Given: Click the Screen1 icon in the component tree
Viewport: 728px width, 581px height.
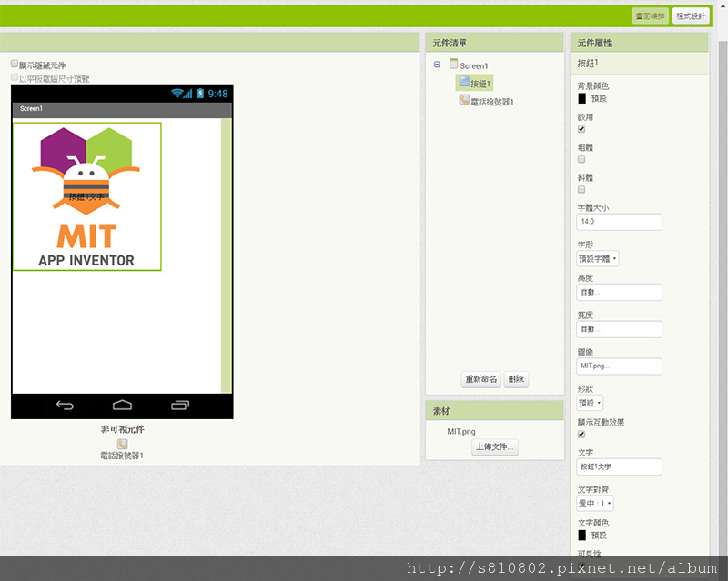Looking at the screenshot, I should pyautogui.click(x=453, y=64).
